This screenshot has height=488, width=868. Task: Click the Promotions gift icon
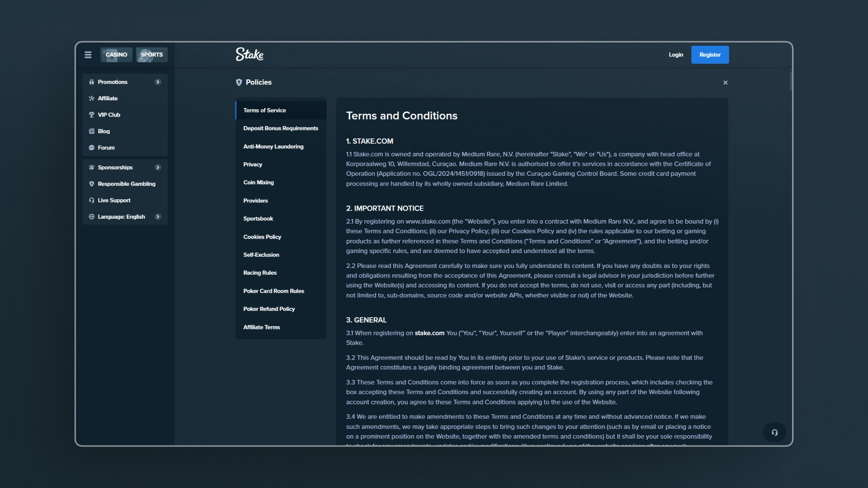pos(92,82)
